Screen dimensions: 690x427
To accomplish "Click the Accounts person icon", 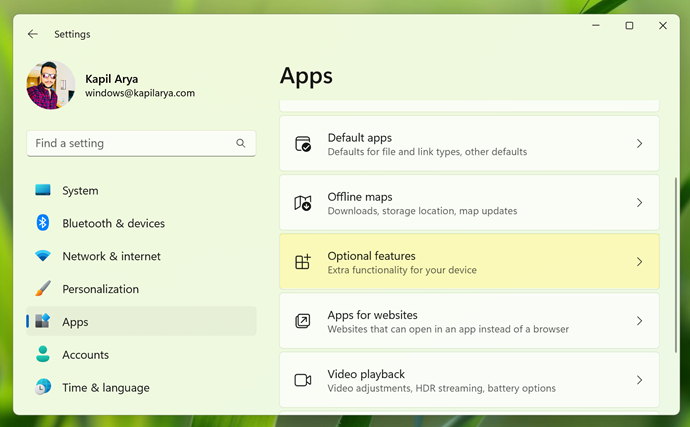I will pyautogui.click(x=43, y=354).
